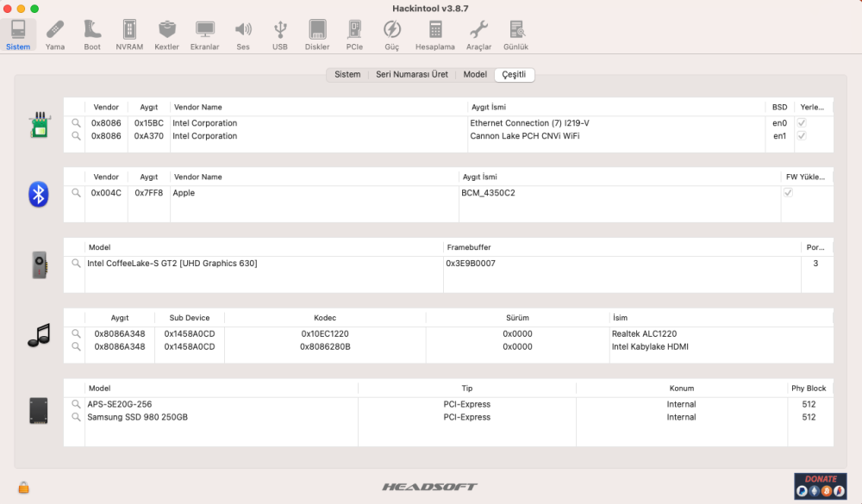This screenshot has width=862, height=504.
Task: Switch to the Model tab
Action: point(475,74)
